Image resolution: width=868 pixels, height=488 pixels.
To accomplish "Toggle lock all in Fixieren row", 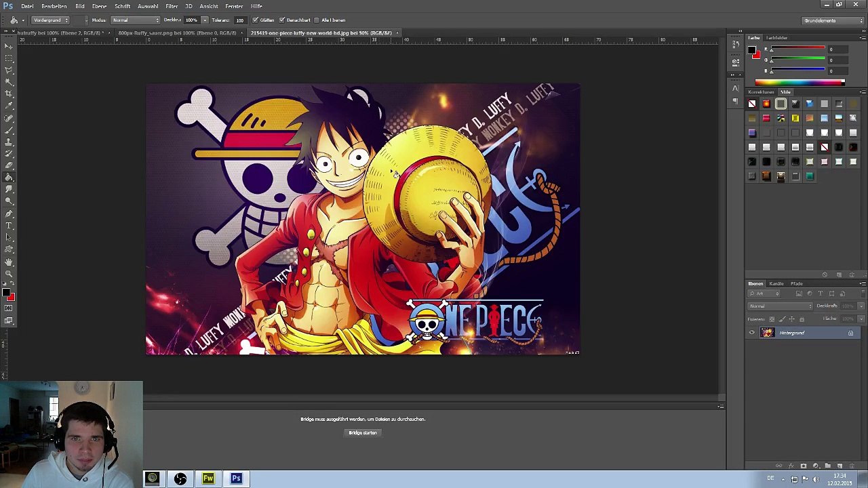I will (802, 319).
